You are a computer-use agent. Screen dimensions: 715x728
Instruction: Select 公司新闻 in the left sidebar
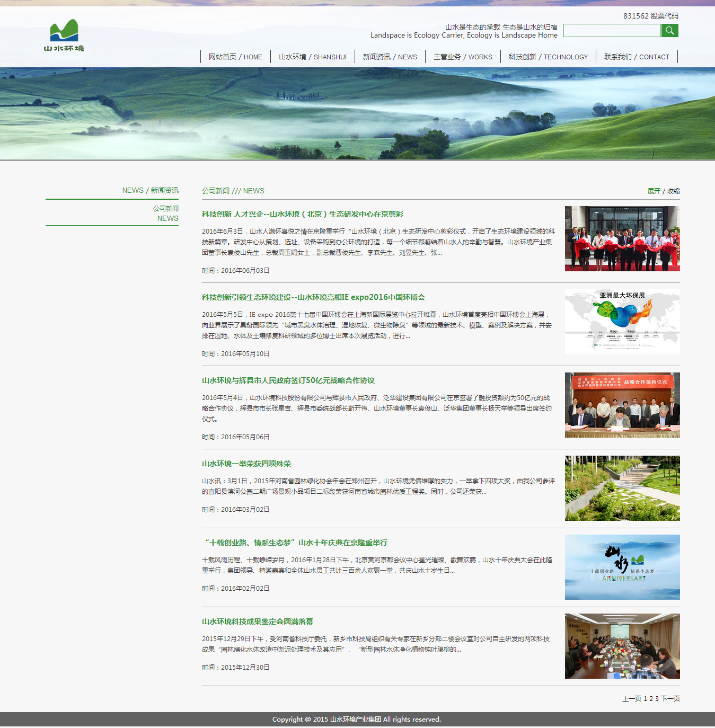pos(166,208)
